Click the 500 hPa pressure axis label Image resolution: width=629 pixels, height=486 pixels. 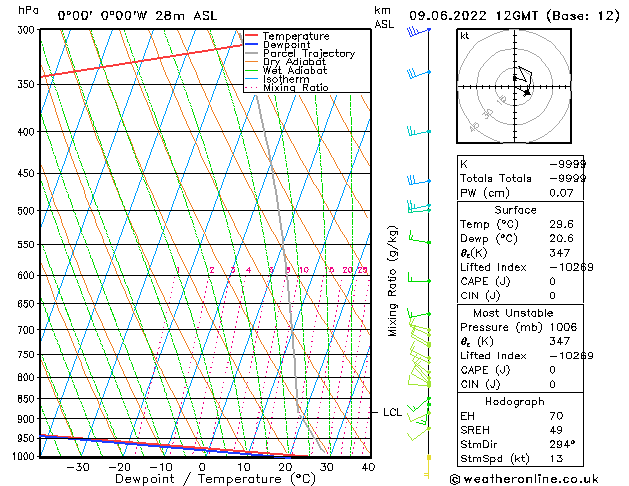pos(26,211)
